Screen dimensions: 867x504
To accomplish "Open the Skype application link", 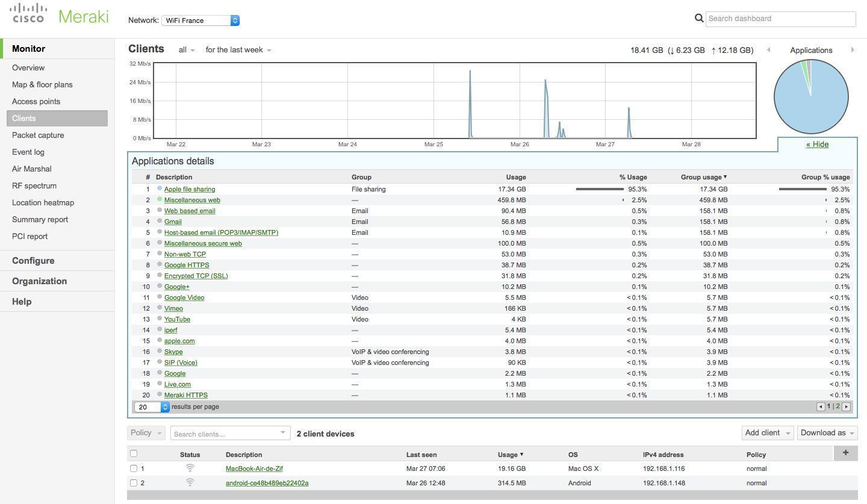I will (173, 352).
